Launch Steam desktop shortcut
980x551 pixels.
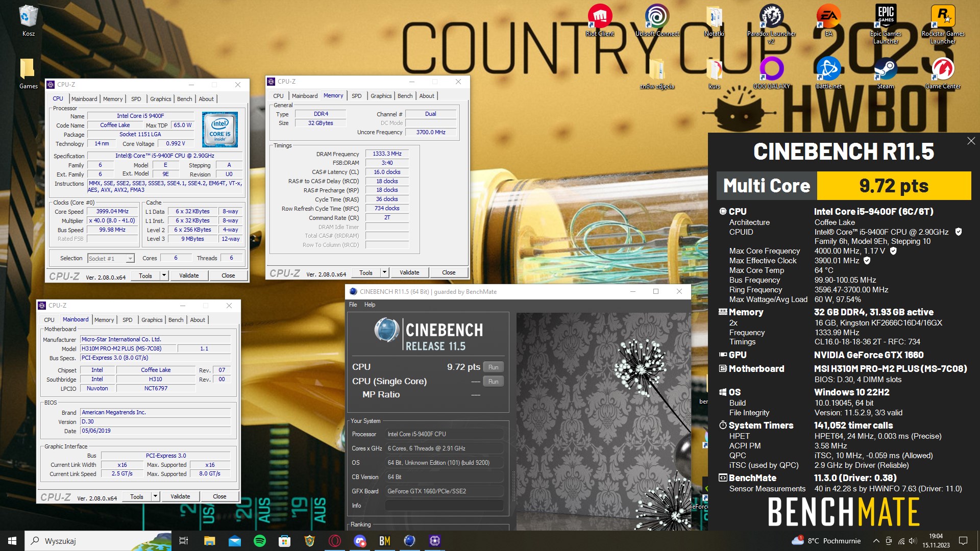tap(886, 73)
